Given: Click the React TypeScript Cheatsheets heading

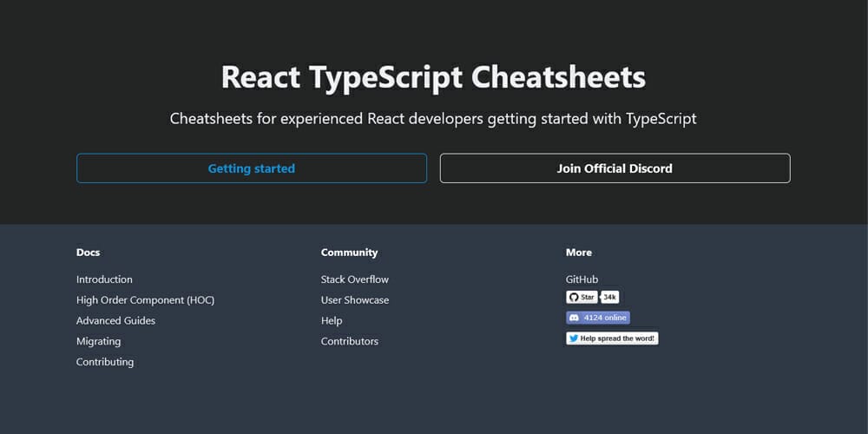Looking at the screenshot, I should [x=433, y=77].
